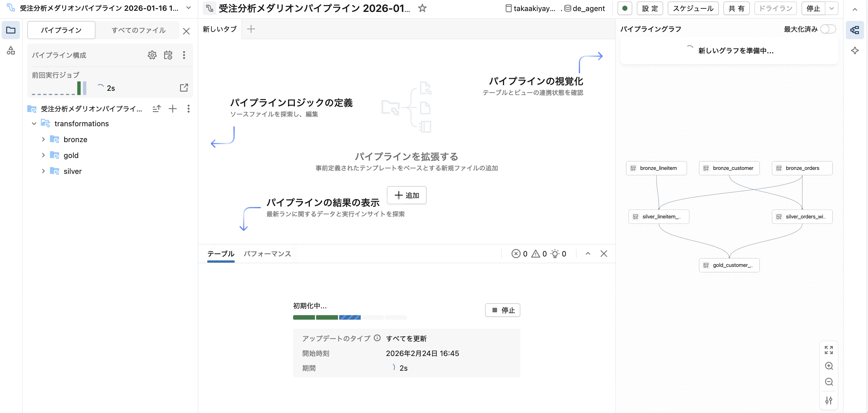
Task: Open graph display options via sliders icon
Action: tap(829, 400)
